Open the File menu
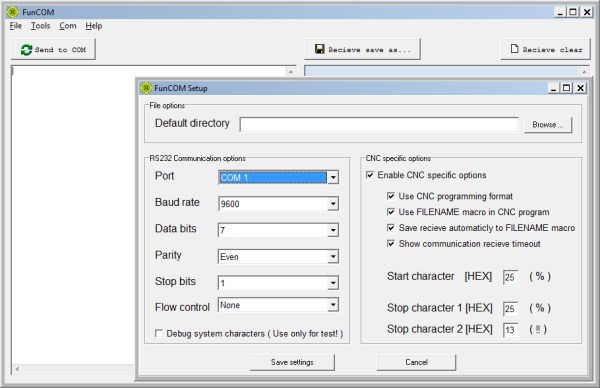Image resolution: width=600 pixels, height=388 pixels. (x=16, y=26)
